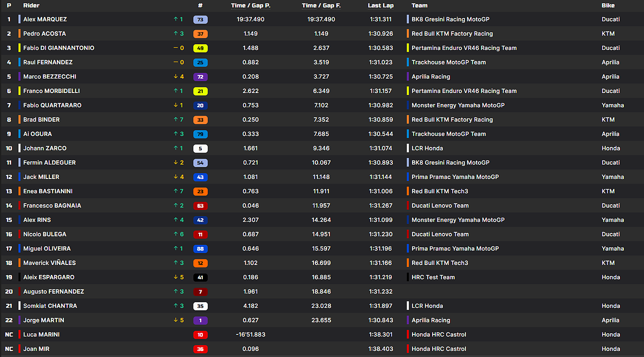Screen dimensions: 644x357
Task: Click the Bike column header
Action: coord(608,6)
